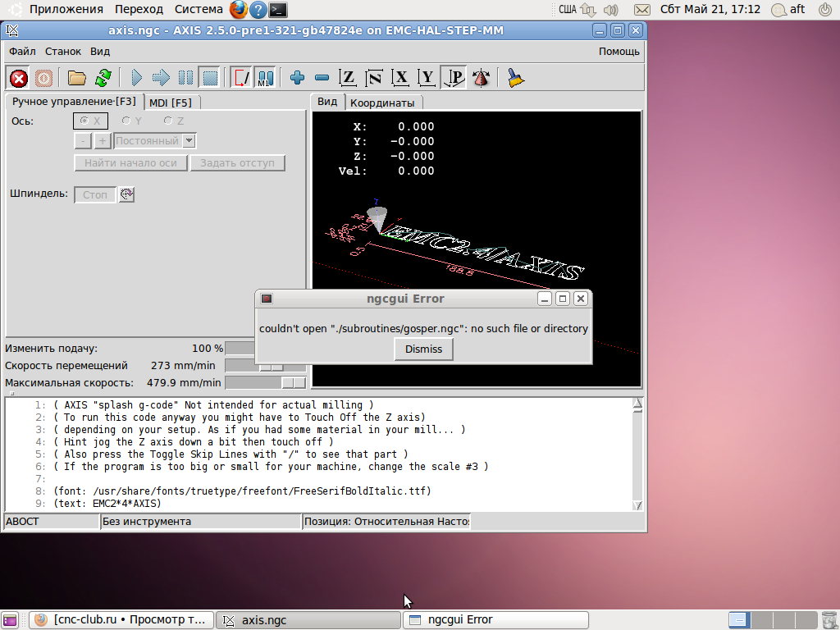Launch Firefox from top panel
840x630 pixels.
point(239,9)
